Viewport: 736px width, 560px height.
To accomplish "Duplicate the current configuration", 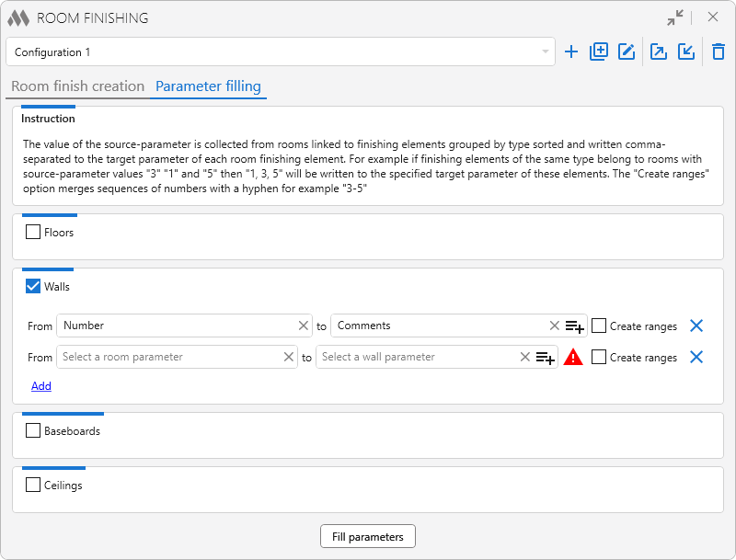I will click(599, 52).
